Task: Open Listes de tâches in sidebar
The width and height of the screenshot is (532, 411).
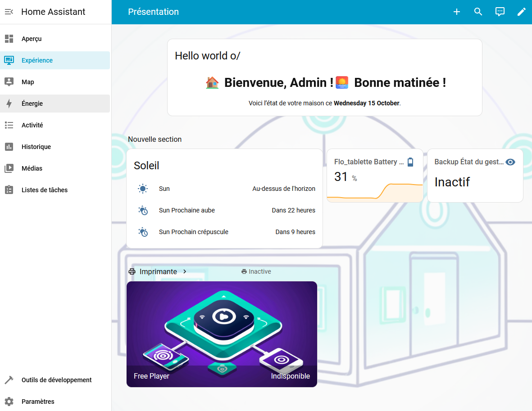Action: coord(44,190)
